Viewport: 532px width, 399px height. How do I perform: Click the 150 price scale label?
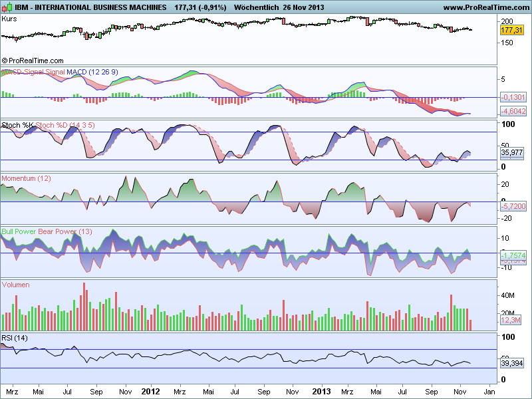coord(507,43)
